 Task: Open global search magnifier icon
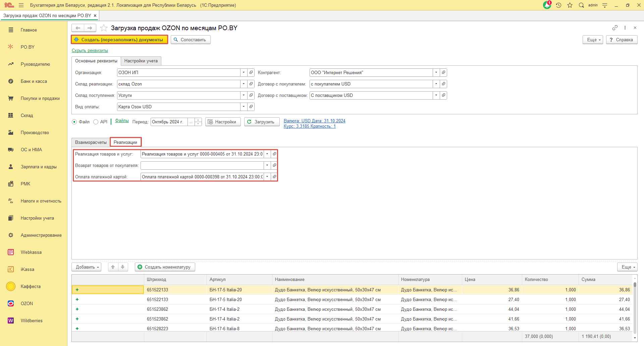[581, 5]
